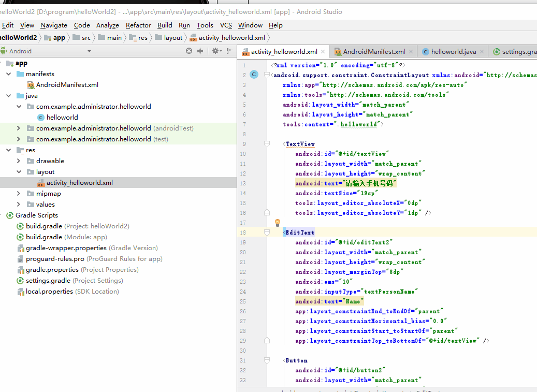Open the Navigate menu
This screenshot has height=392, width=537.
[54, 25]
